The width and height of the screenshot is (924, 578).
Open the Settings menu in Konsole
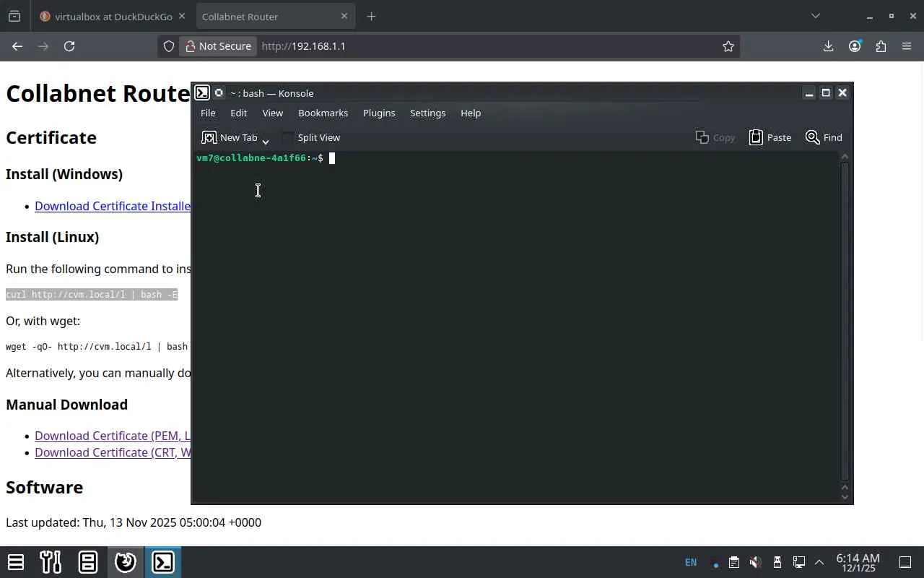coord(427,113)
